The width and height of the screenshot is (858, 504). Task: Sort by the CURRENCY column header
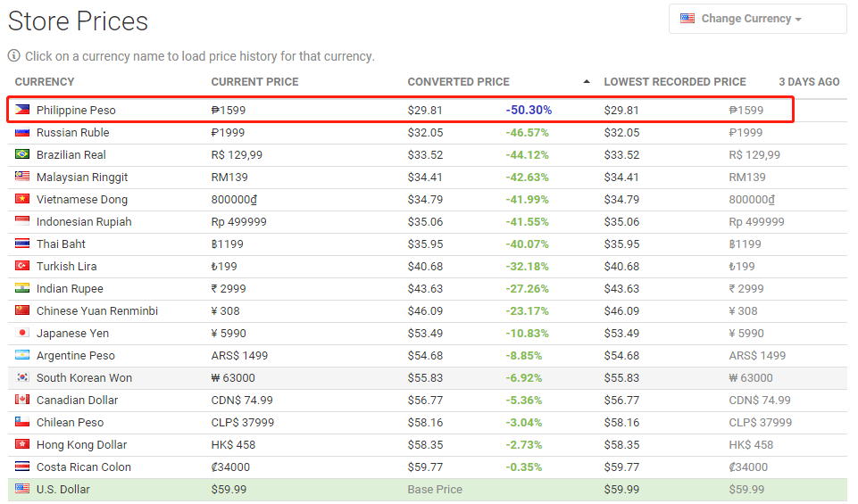[45, 82]
